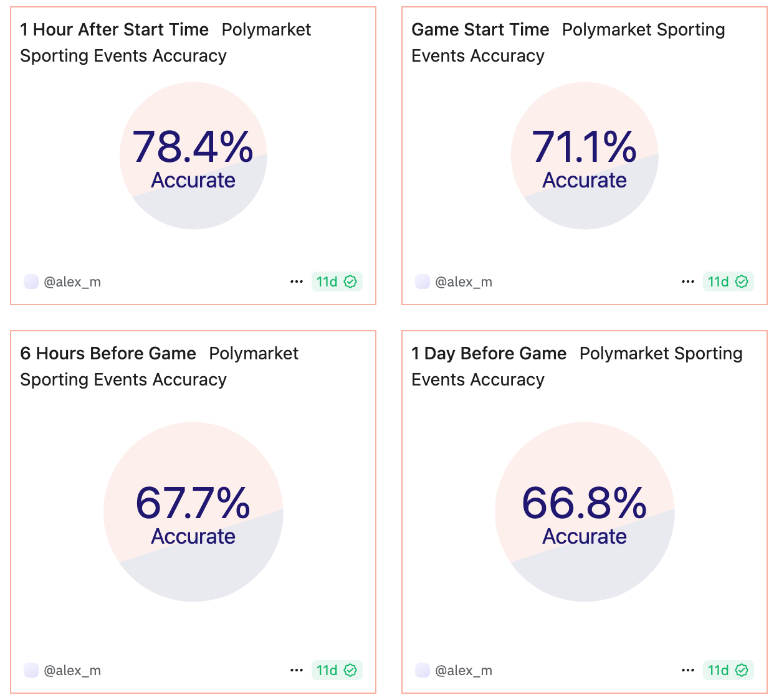Click the 11d verified badge on the 67.7% card
The image size is (779, 700).
[337, 670]
